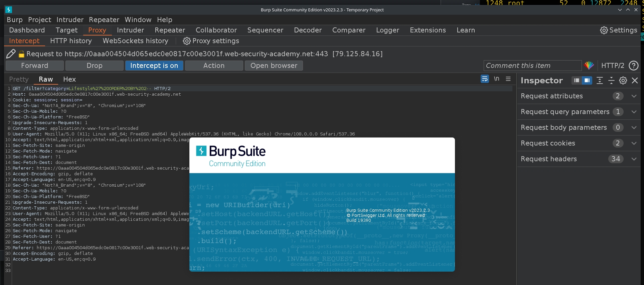Open the Action menu button
This screenshot has width=644, height=285.
click(214, 66)
